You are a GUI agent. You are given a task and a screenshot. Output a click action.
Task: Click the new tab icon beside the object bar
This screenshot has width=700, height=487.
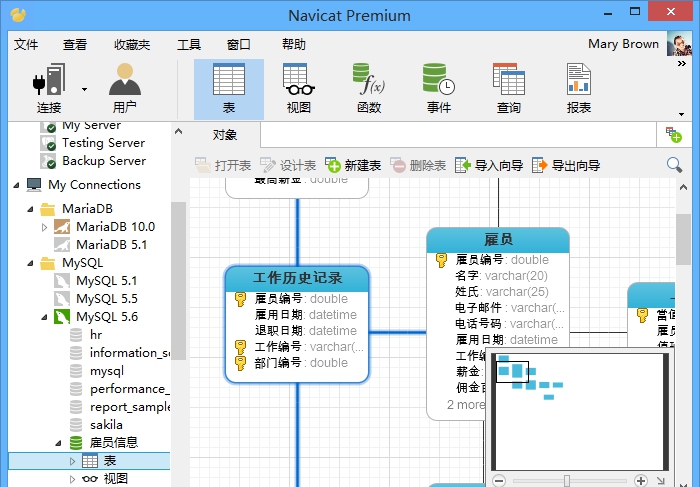[674, 135]
